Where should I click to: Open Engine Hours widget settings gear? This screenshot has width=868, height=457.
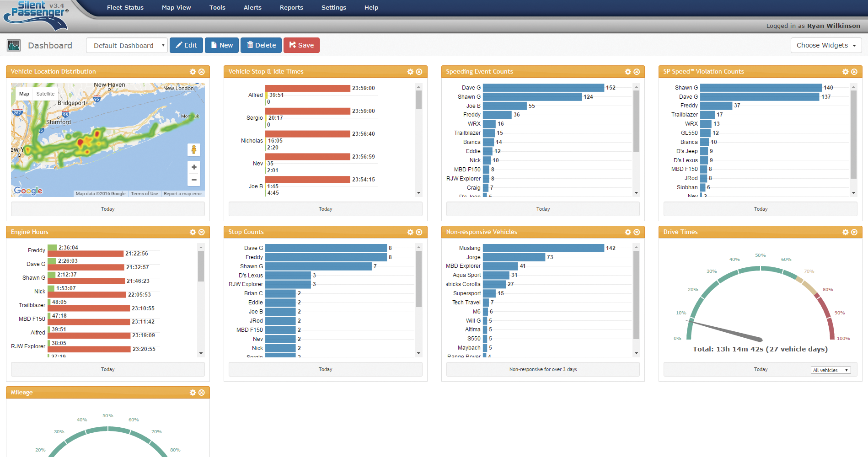coord(193,232)
